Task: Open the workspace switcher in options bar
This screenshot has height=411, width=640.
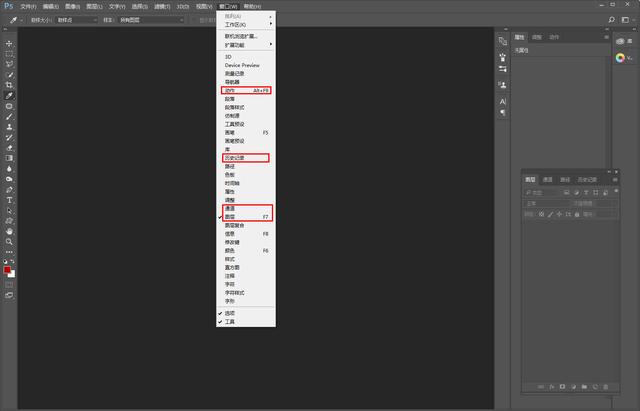Action: point(625,20)
